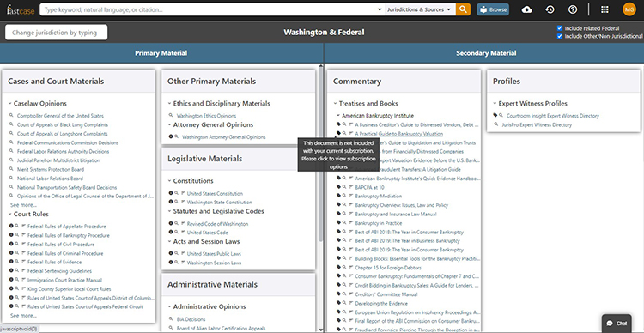Click search icon for BIA Decisions
The width and height of the screenshot is (644, 333).
tap(171, 319)
